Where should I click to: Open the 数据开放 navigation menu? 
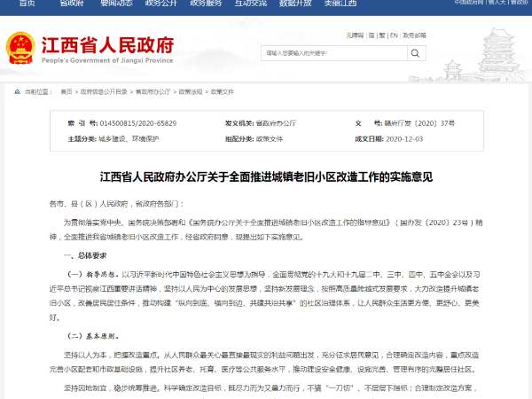click(295, 3)
